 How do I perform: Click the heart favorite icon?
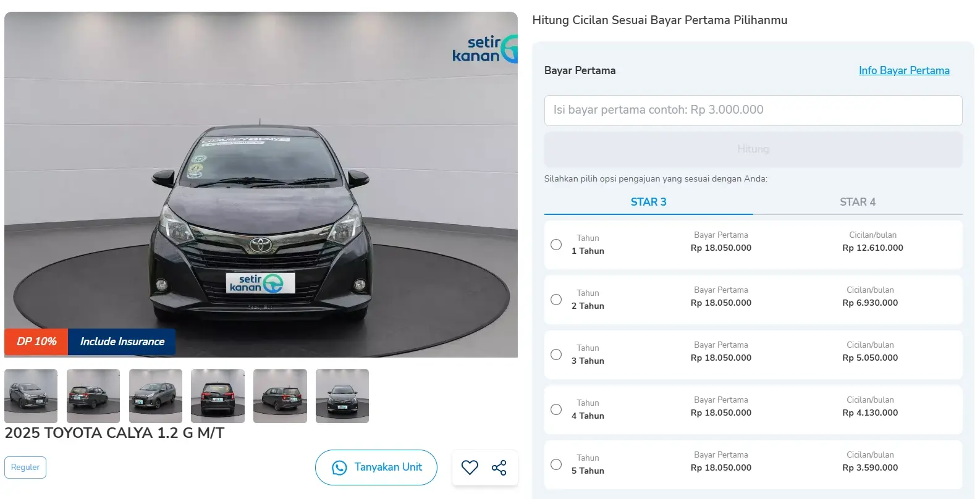pos(470,468)
